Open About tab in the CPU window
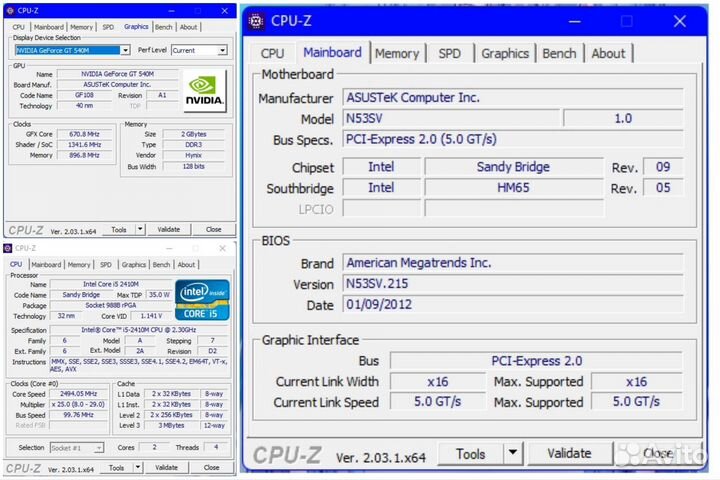The height and width of the screenshot is (480, 720). click(x=186, y=265)
